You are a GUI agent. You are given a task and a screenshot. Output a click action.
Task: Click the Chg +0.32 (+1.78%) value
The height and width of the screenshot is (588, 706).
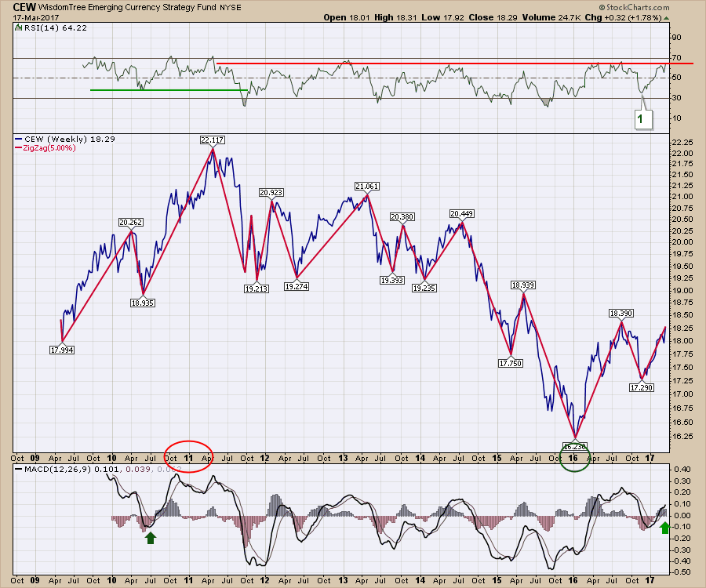[x=621, y=18]
